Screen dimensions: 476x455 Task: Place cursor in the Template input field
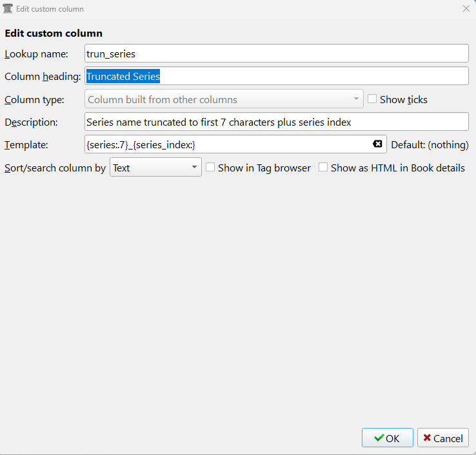pos(226,144)
